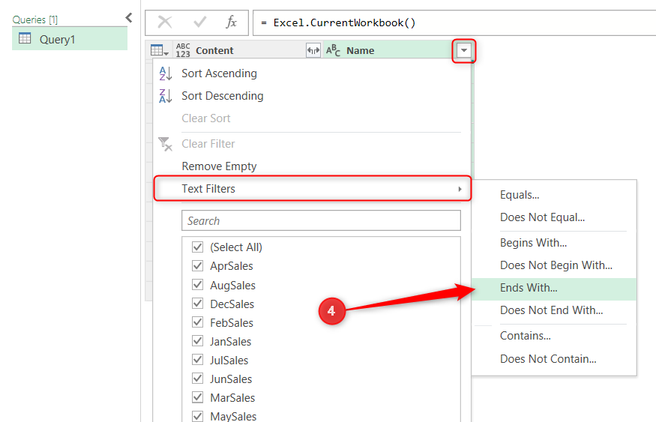Select the Ends With... filter
This screenshot has height=422, width=656.
(554, 288)
